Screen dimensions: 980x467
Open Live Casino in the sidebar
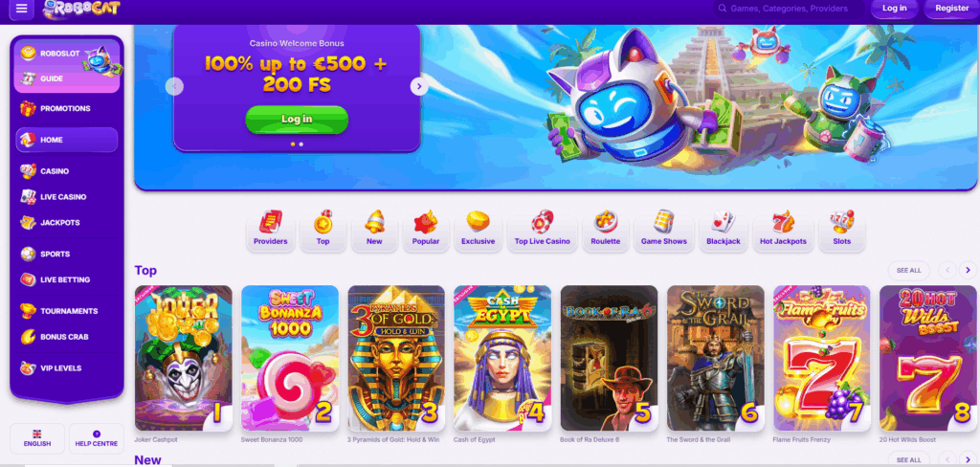tap(64, 197)
